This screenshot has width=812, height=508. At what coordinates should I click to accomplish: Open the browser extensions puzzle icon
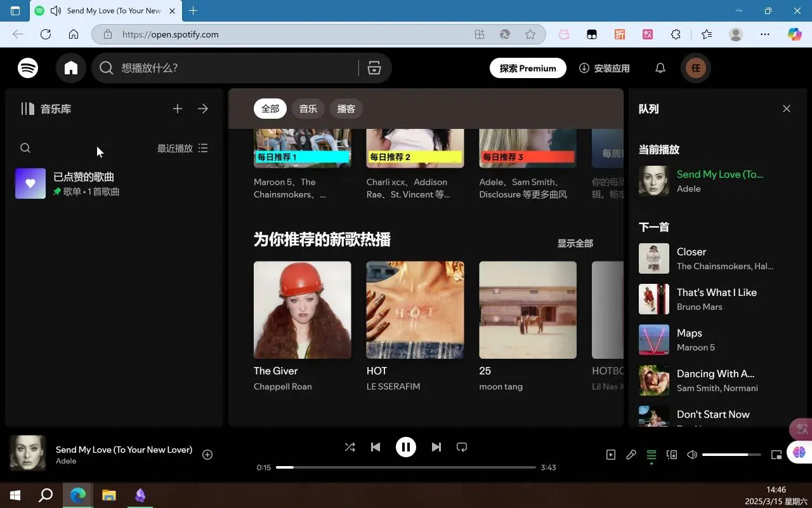click(676, 34)
